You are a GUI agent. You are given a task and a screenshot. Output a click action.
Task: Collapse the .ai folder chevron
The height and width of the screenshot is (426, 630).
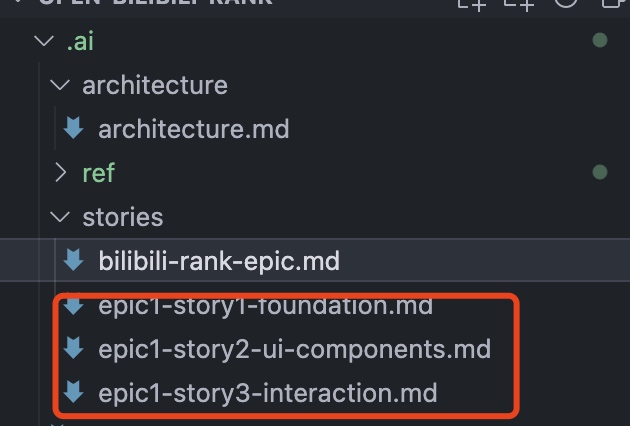[x=44, y=41]
